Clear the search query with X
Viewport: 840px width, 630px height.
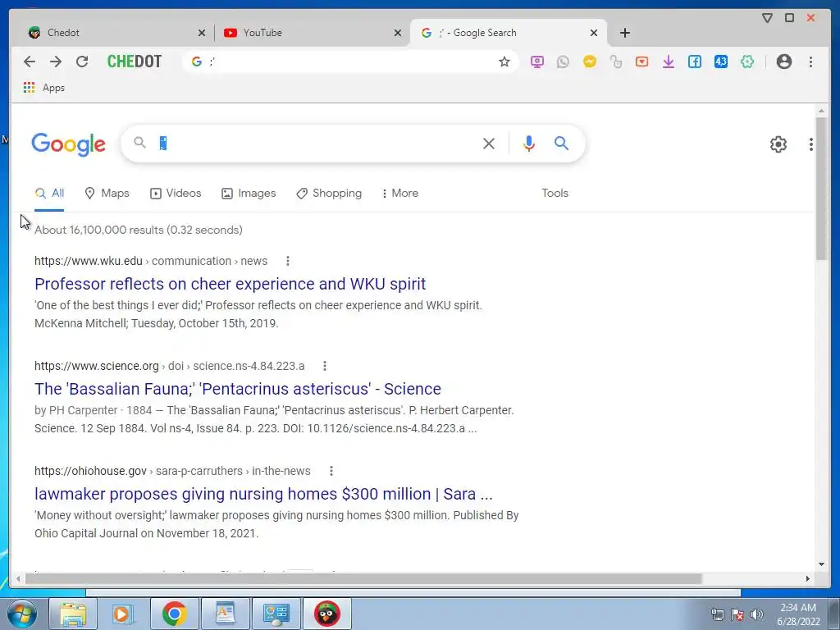click(x=489, y=144)
